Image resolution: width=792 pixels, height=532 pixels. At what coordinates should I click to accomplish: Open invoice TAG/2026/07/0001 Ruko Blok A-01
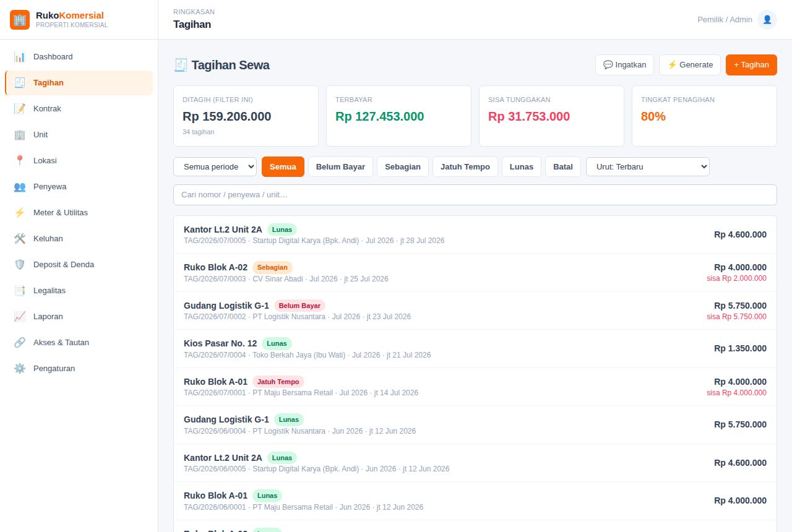click(x=475, y=387)
